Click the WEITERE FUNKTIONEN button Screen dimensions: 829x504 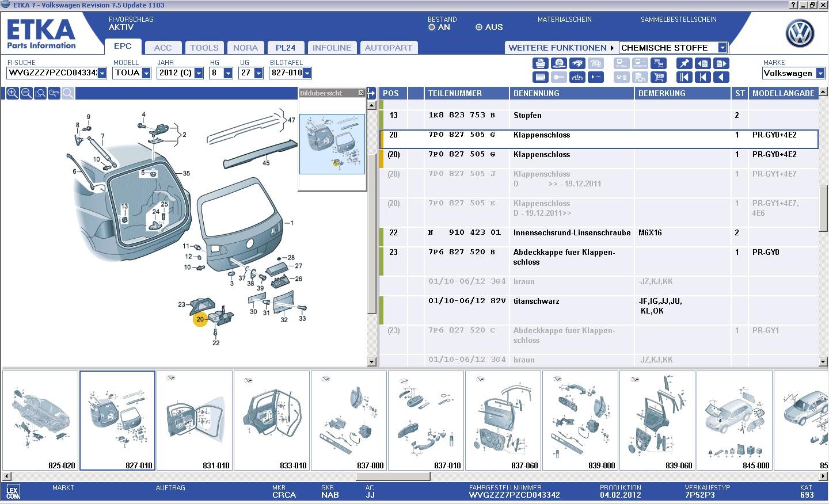coord(561,48)
